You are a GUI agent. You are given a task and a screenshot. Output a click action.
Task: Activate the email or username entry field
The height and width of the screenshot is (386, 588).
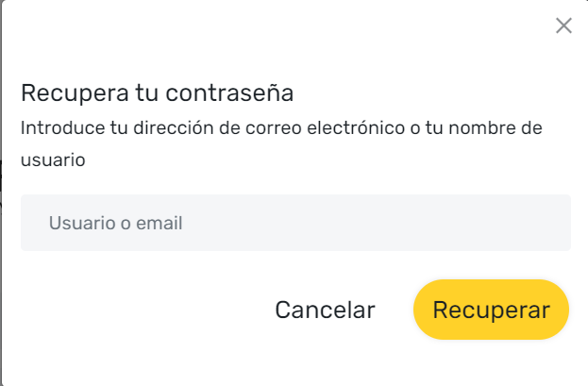pyautogui.click(x=295, y=224)
